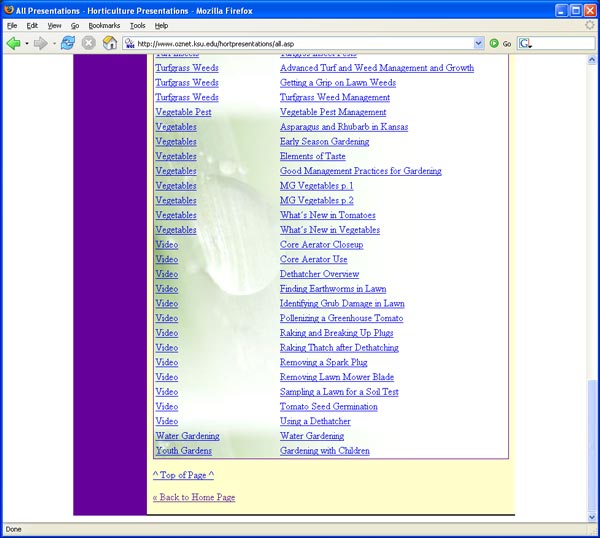Open the Back button history dropdown arrow
600x538 pixels.
27,44
